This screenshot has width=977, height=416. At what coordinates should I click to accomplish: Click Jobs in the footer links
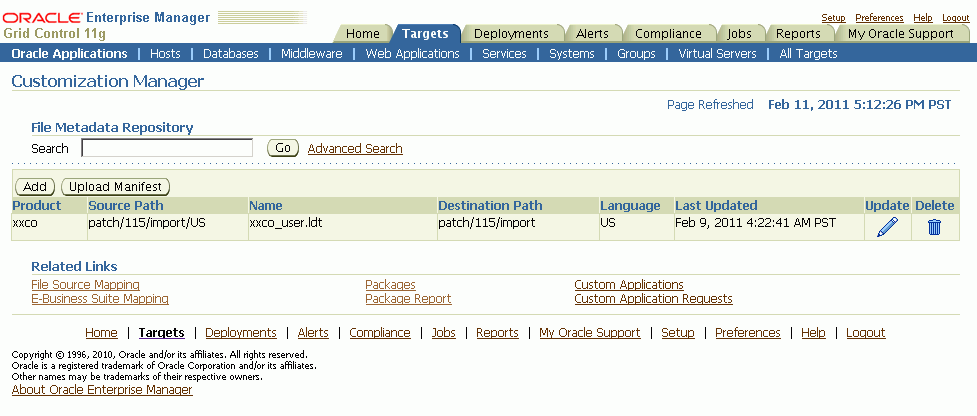point(443,333)
